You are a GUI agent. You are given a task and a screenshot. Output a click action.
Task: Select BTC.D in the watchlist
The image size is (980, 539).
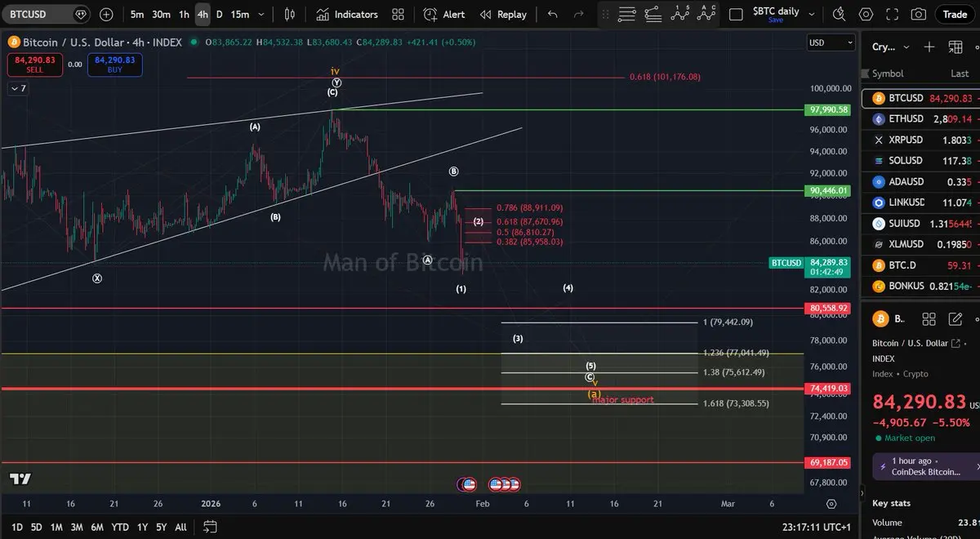[x=921, y=265]
